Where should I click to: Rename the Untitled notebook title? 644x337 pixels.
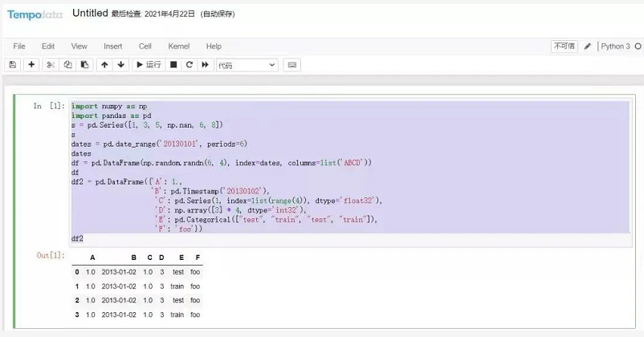[x=90, y=14]
